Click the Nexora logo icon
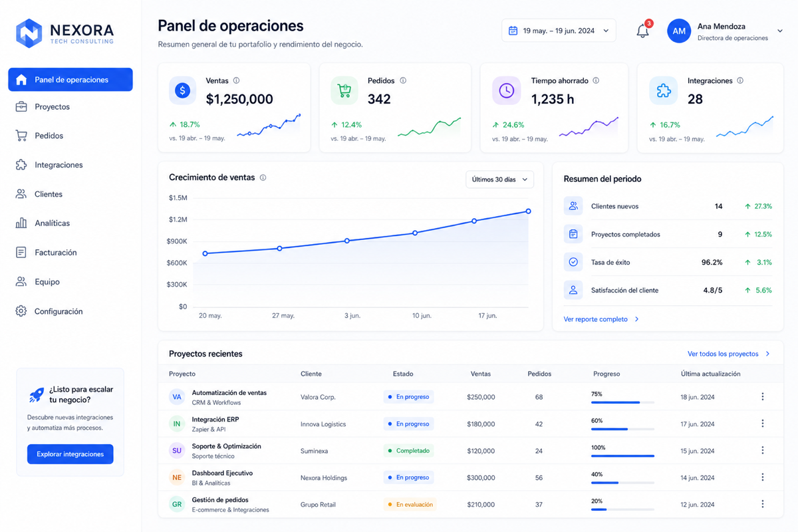Screen dimensions: 798x532 point(29,33)
